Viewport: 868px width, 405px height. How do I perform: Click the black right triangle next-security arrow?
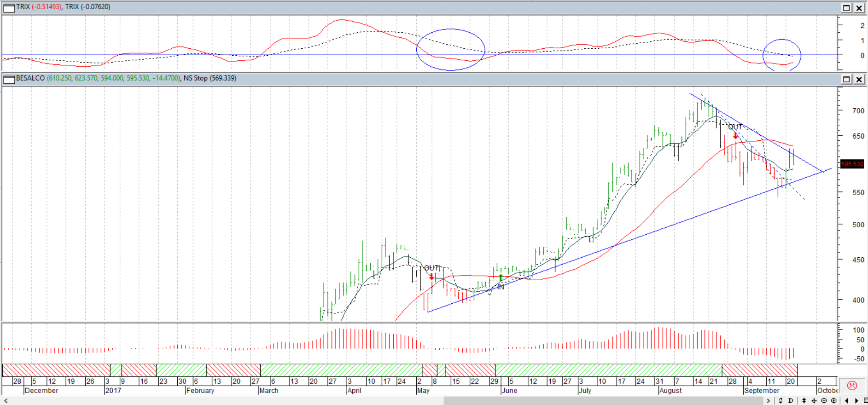click(x=856, y=401)
